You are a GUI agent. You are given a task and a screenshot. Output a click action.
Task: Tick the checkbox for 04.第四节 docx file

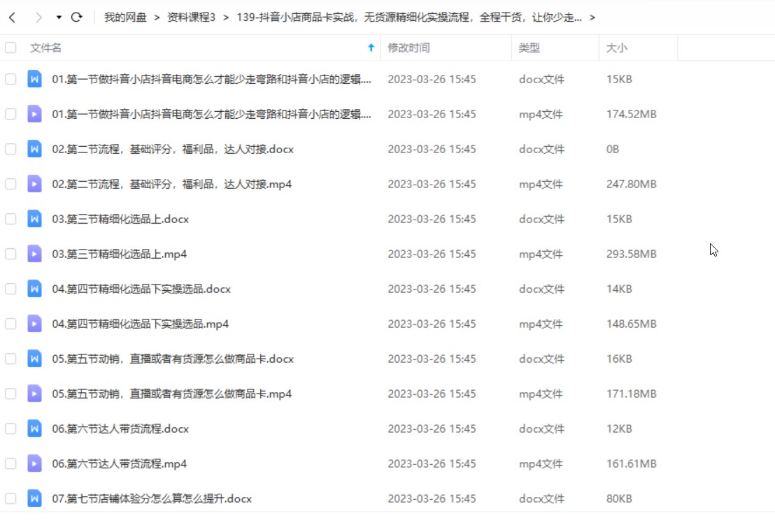coord(10,289)
